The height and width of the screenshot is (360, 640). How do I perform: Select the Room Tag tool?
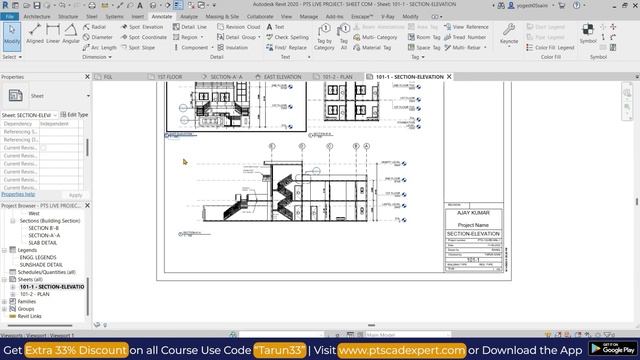pyautogui.click(x=424, y=37)
